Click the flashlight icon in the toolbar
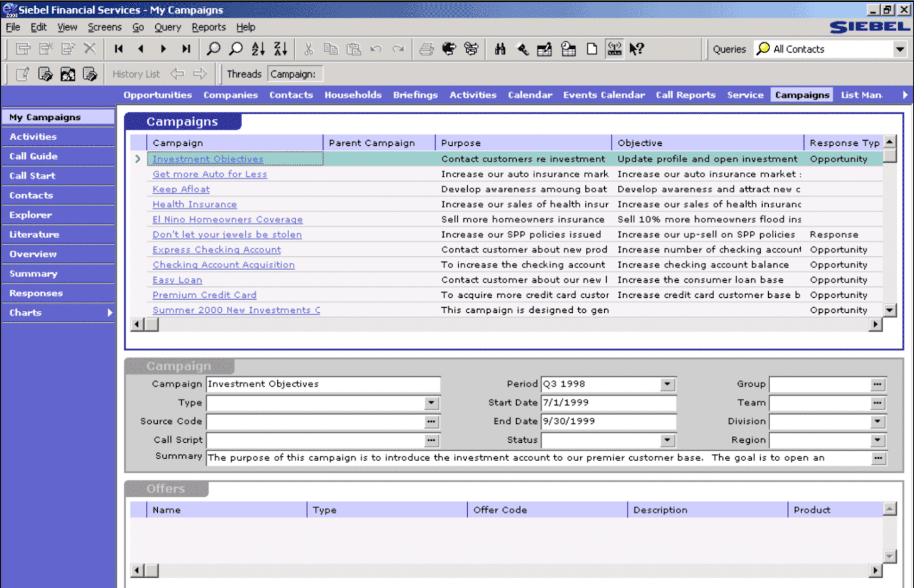This screenshot has width=914, height=588. [522, 49]
